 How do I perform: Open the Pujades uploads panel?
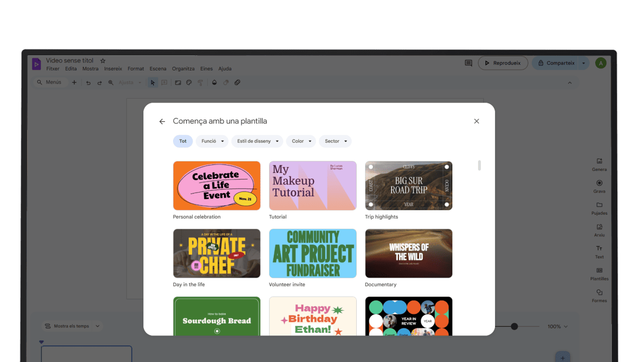tap(599, 208)
